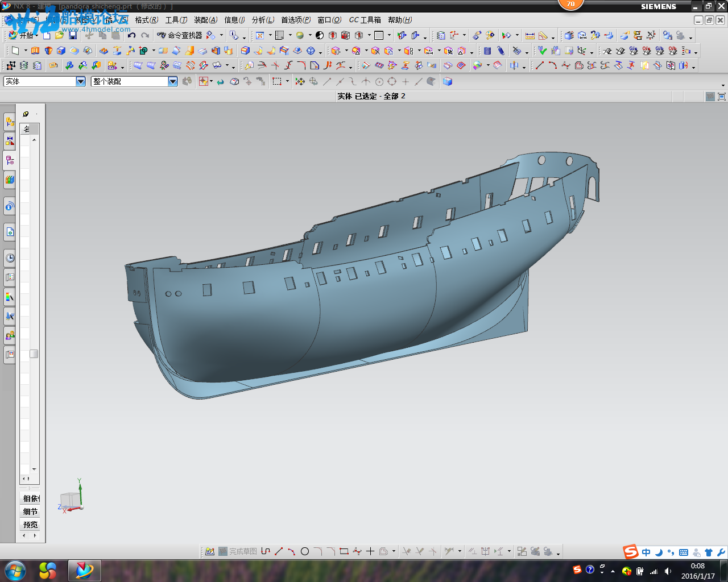Viewport: 728px width, 582px height.
Task: Select the Profile sketch tool on bottom toolbar
Action: [x=266, y=551]
